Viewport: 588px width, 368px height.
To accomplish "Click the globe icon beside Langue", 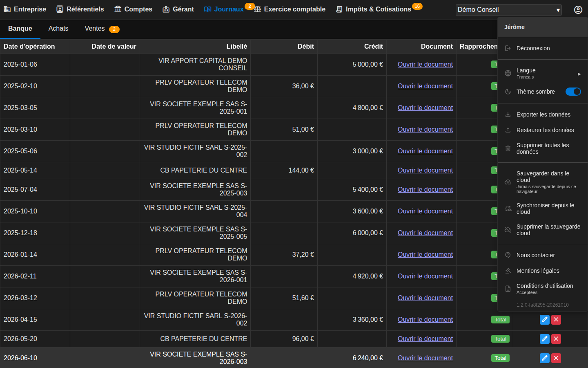I will [508, 73].
